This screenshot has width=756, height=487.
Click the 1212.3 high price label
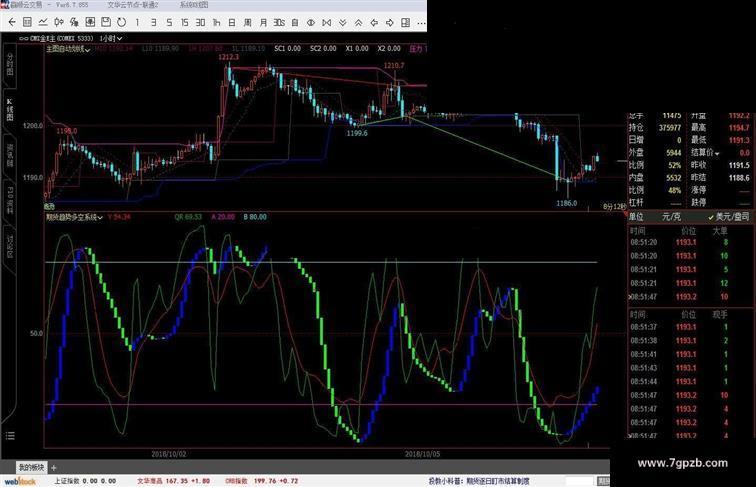(x=228, y=57)
